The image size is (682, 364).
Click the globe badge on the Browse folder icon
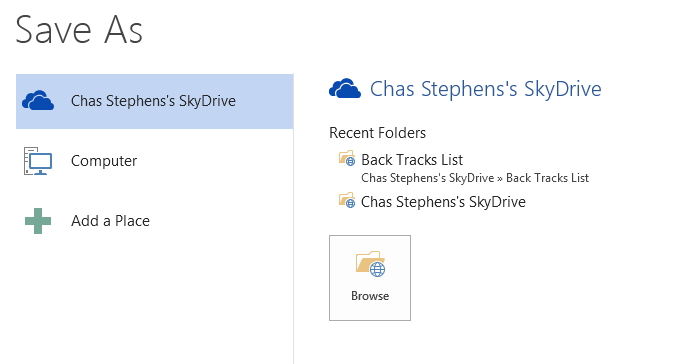378,270
